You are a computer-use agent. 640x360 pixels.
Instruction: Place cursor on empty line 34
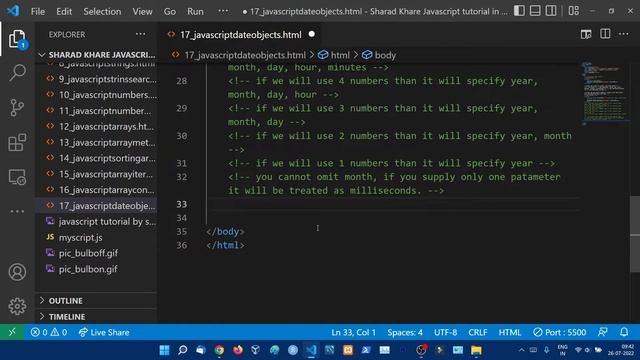(x=392, y=218)
